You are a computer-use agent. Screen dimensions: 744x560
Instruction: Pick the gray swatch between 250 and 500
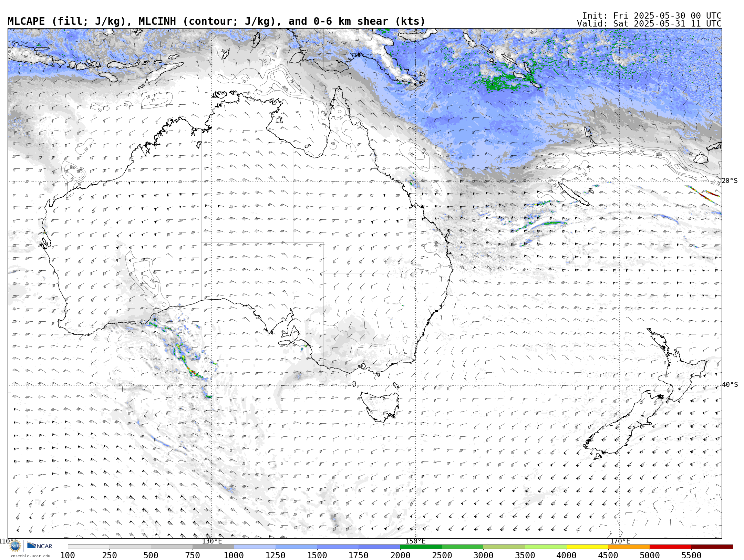point(130,547)
